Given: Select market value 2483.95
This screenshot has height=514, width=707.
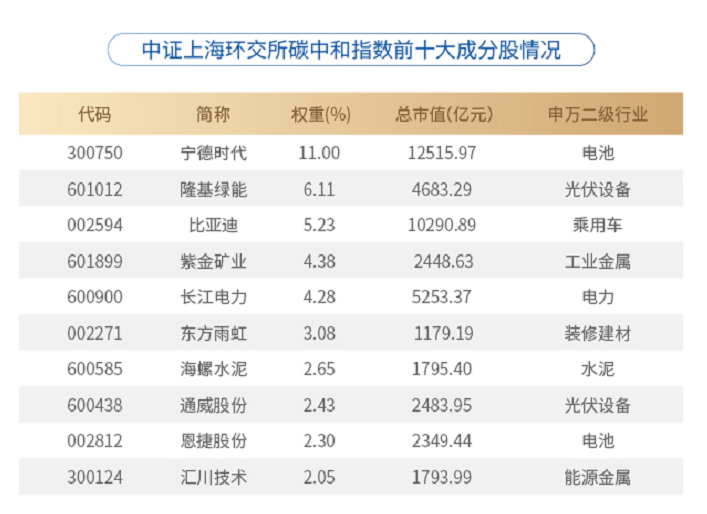Looking at the screenshot, I should 442,406.
